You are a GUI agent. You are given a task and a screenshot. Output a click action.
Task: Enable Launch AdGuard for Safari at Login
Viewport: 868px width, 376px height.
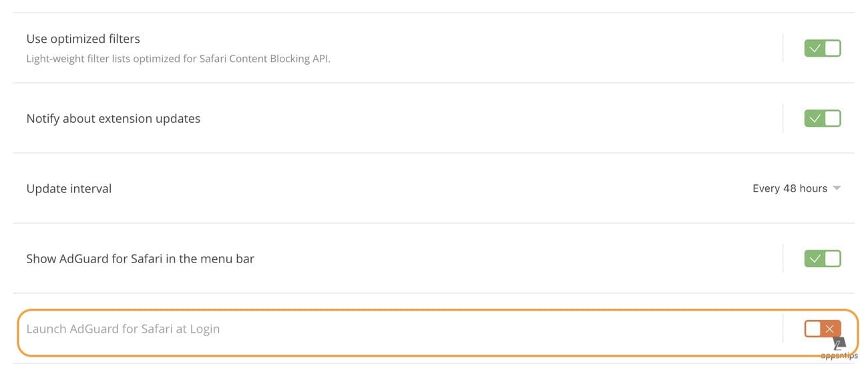822,329
